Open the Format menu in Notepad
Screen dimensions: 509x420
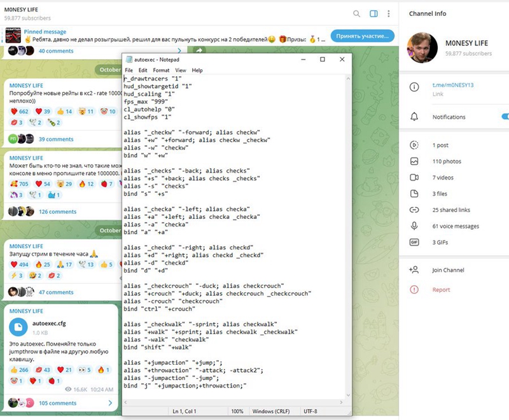161,70
